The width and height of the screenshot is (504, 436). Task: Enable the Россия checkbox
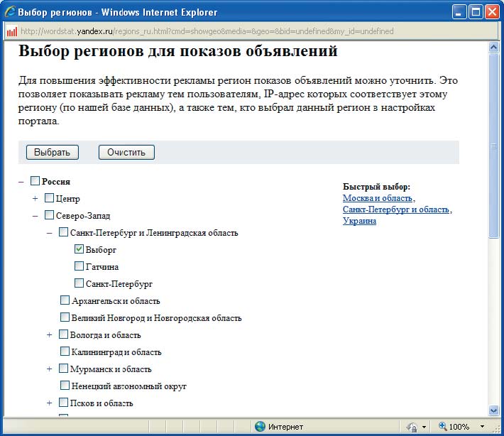(35, 182)
